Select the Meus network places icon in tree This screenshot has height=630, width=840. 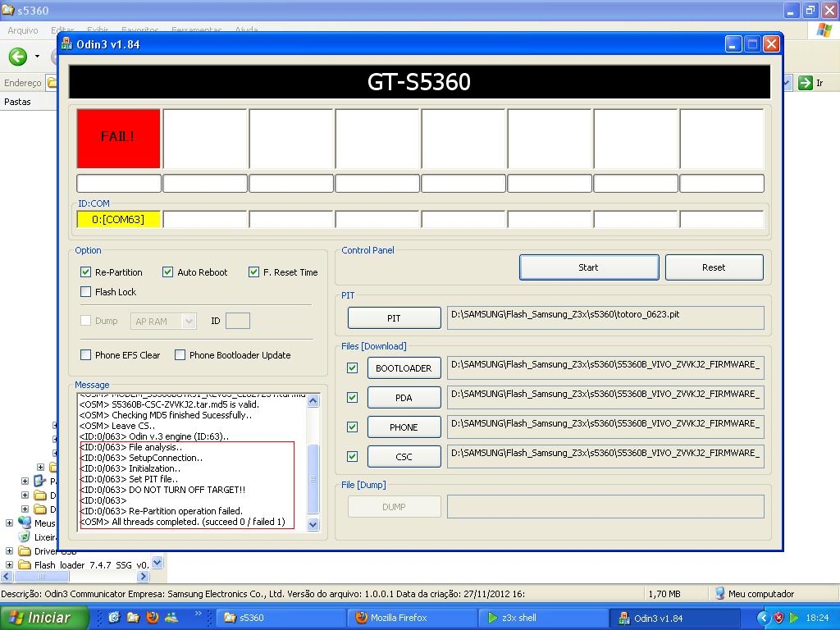25,523
